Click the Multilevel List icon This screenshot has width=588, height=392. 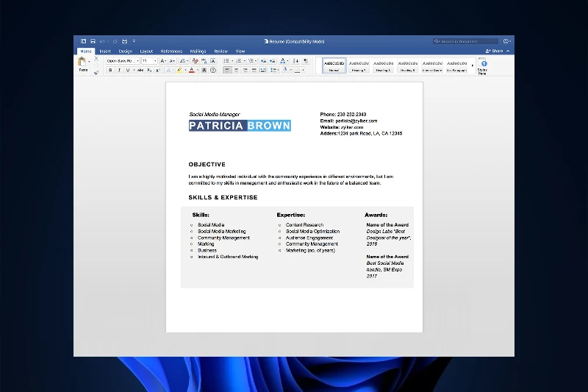251,61
